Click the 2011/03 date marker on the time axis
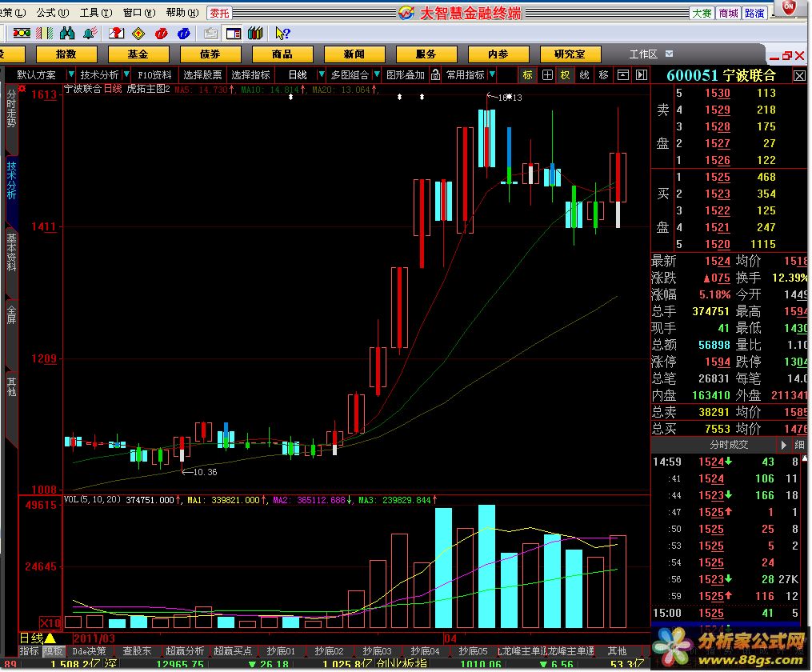Viewport: 812px width, 672px height. 94,638
